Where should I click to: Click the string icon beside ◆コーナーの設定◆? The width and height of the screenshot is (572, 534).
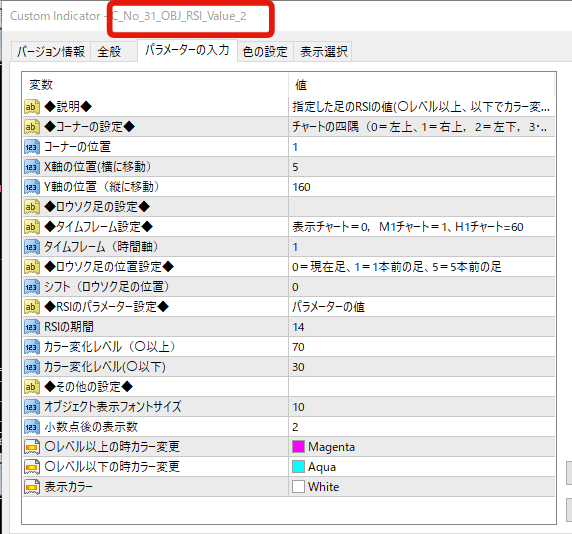point(32,127)
